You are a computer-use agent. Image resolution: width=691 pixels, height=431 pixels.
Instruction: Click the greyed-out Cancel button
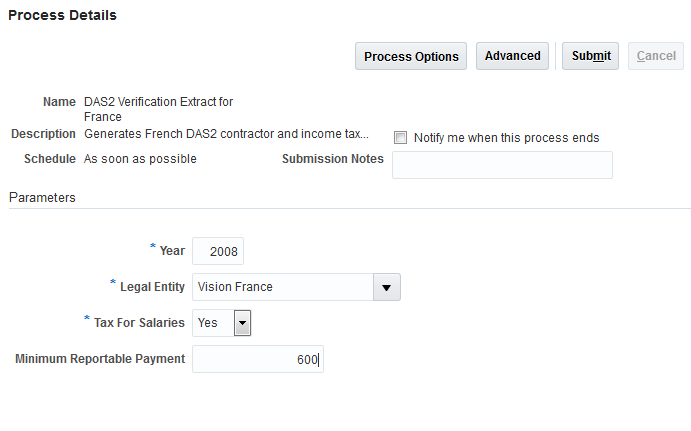pos(656,56)
